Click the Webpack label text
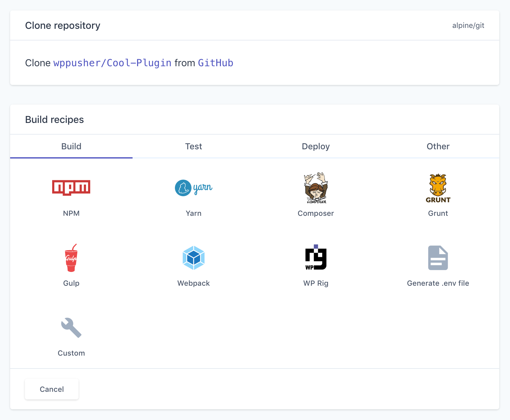510x420 pixels. (x=194, y=283)
